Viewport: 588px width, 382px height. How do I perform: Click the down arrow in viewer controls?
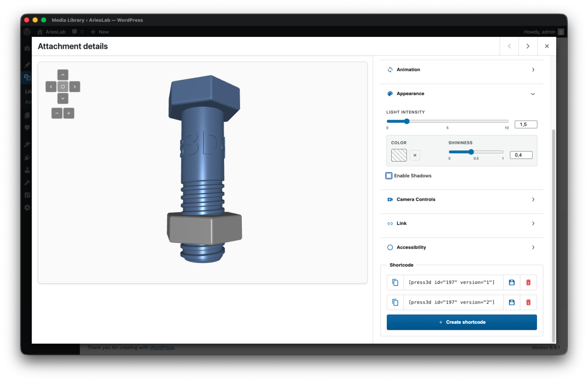(x=63, y=98)
